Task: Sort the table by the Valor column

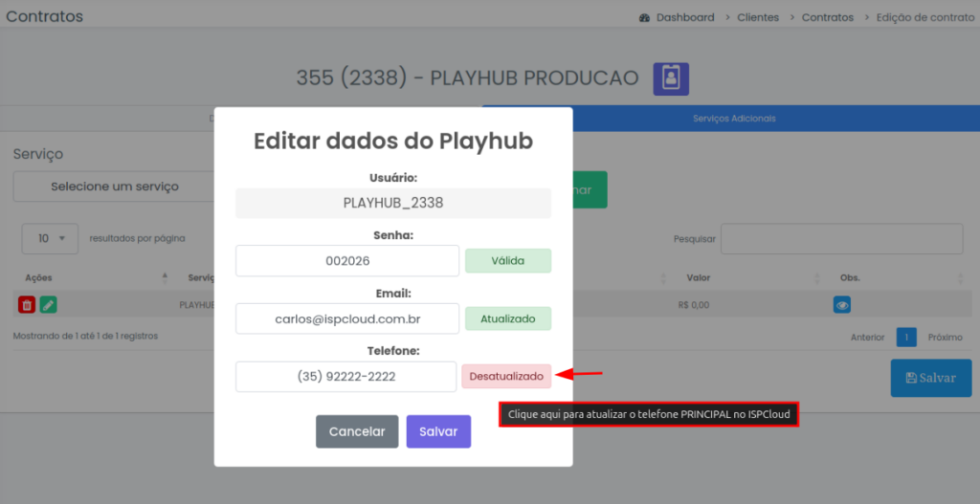Action: click(x=698, y=277)
